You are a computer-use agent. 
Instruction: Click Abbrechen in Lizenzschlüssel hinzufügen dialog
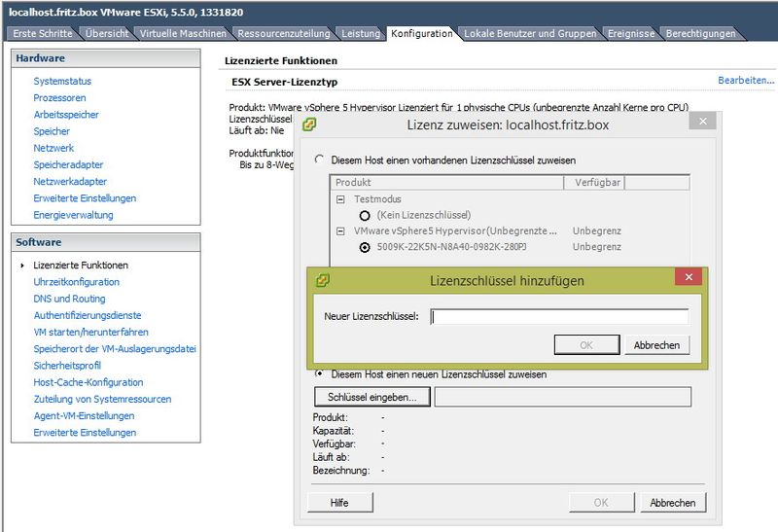tap(656, 345)
